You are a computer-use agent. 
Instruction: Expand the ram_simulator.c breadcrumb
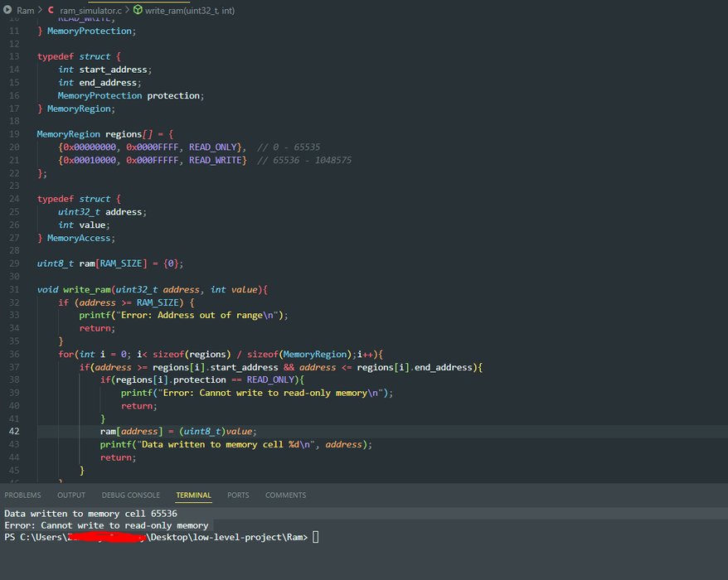(90, 10)
